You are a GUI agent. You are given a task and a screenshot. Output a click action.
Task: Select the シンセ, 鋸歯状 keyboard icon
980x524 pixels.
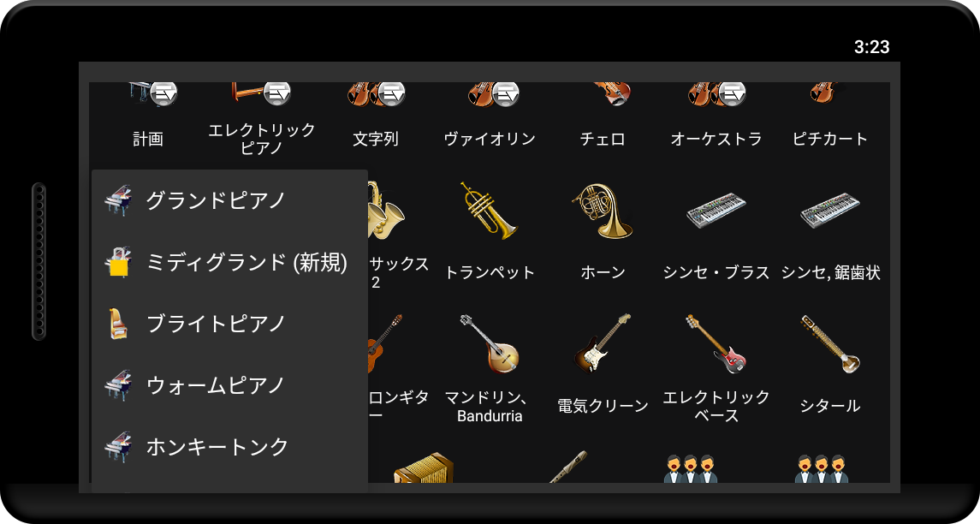pyautogui.click(x=830, y=211)
